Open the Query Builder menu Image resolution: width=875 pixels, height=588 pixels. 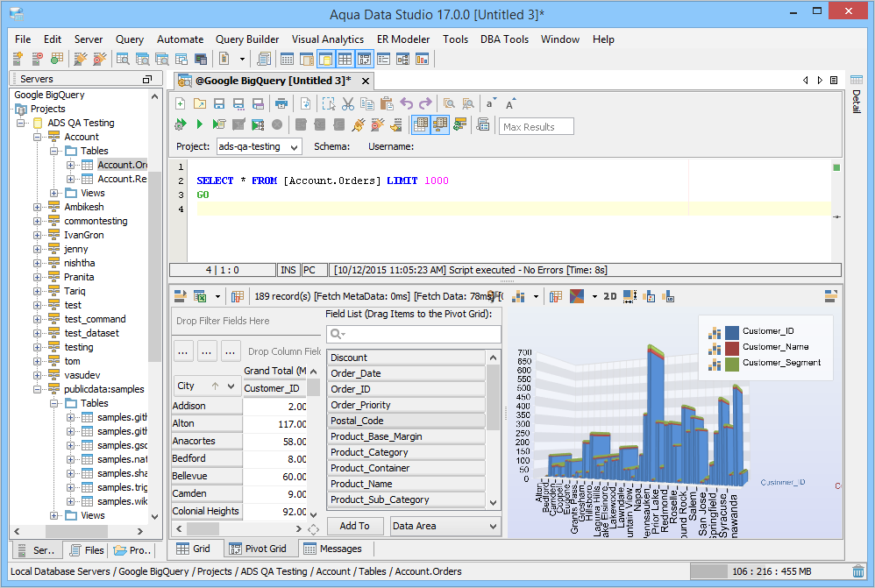click(247, 39)
